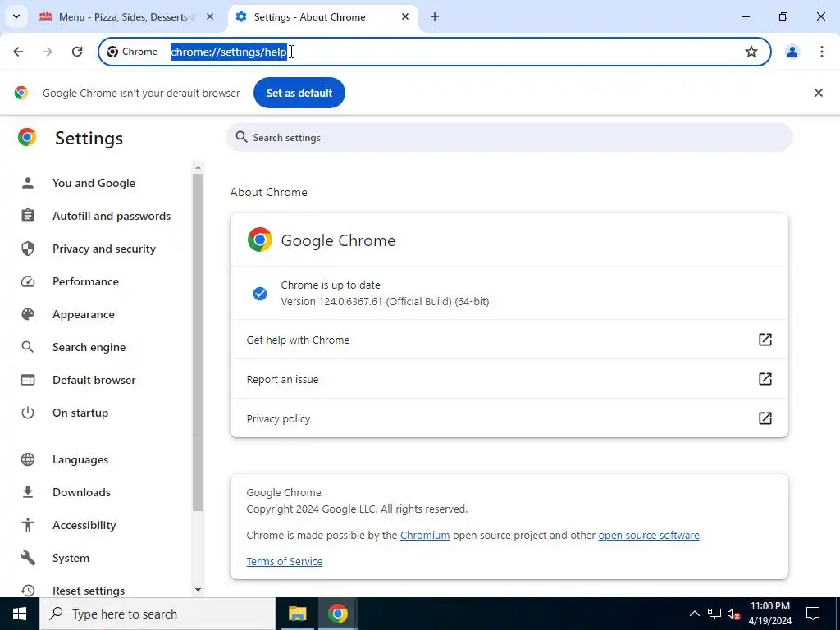Click the Languages globe icon
The height and width of the screenshot is (630, 840).
coord(27,459)
